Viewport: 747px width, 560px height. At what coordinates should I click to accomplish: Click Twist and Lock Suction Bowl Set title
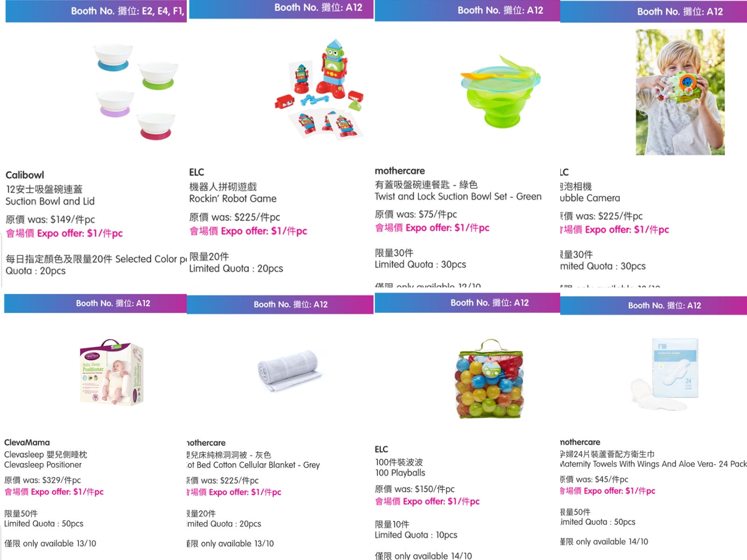tap(458, 196)
